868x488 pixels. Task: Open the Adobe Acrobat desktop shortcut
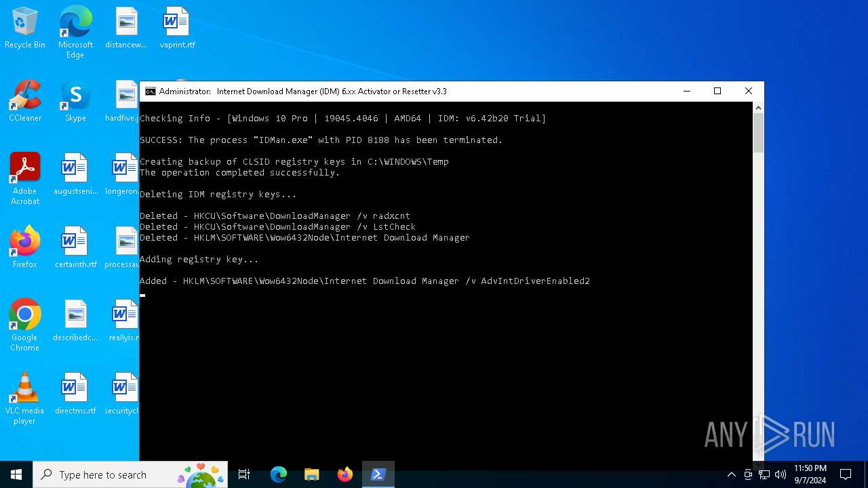(x=25, y=179)
